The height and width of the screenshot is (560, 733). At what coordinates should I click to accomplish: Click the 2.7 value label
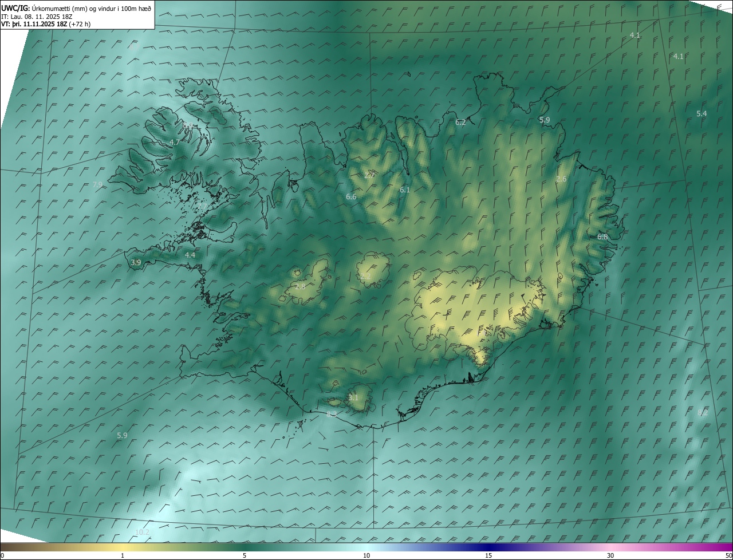(x=369, y=175)
